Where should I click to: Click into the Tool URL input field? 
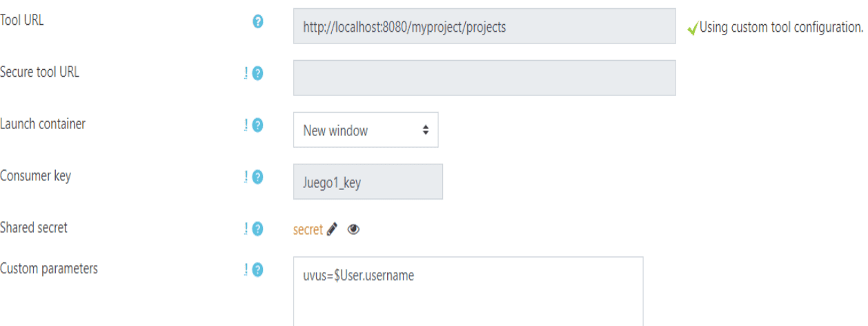[484, 28]
